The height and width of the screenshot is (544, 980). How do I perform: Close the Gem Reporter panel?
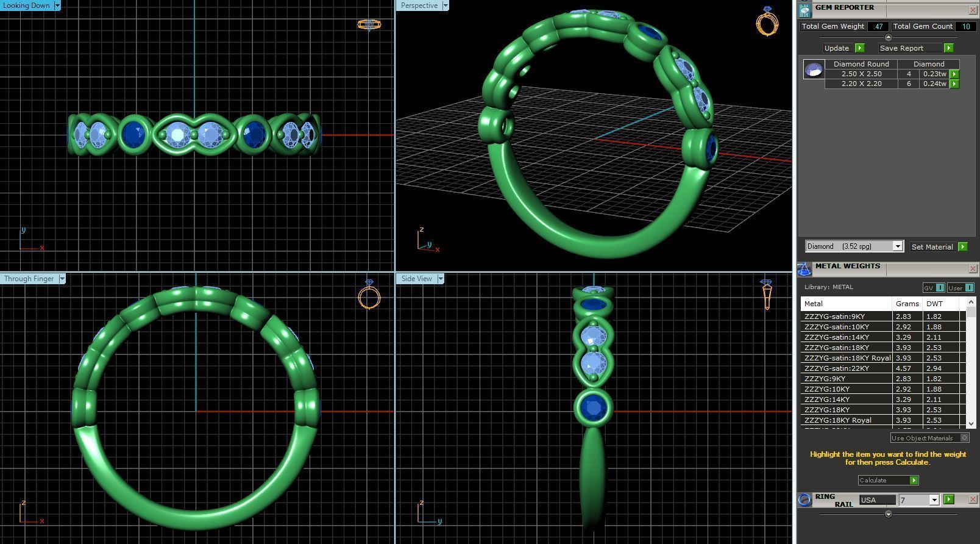pos(972,10)
